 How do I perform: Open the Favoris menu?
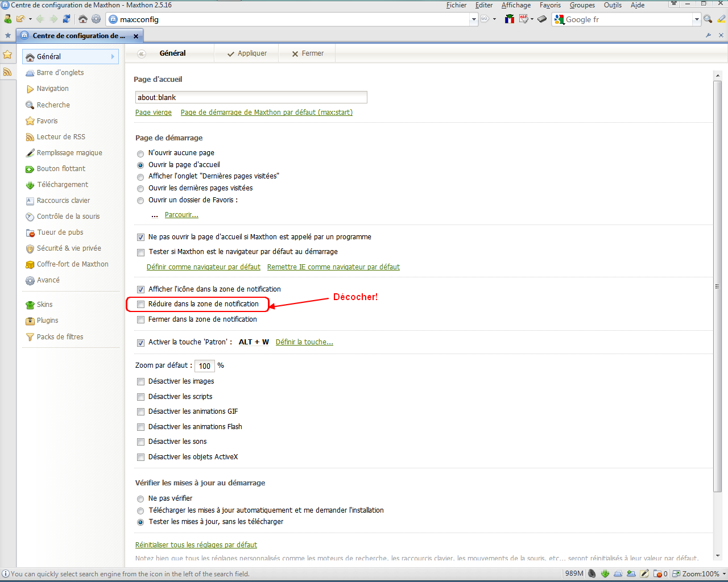click(550, 5)
